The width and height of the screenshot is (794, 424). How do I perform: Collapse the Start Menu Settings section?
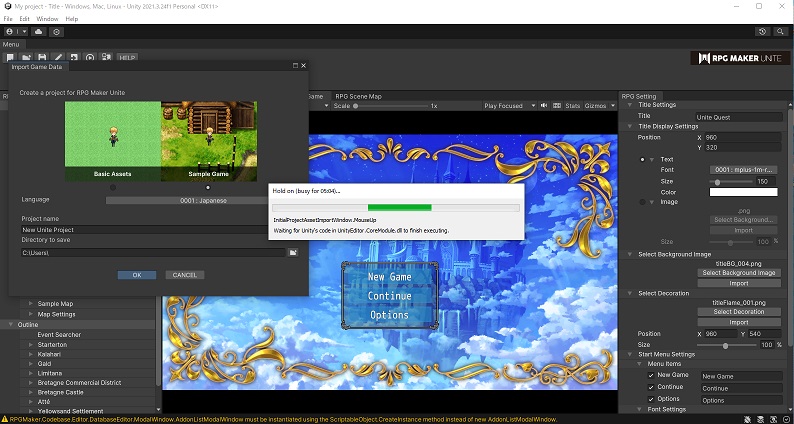coord(630,354)
